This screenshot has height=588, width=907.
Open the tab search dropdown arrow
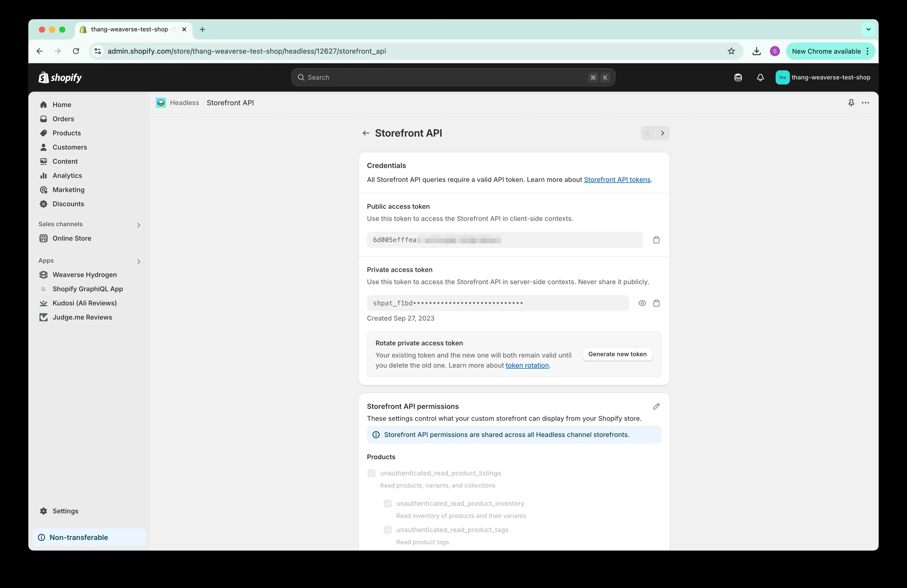(x=868, y=29)
